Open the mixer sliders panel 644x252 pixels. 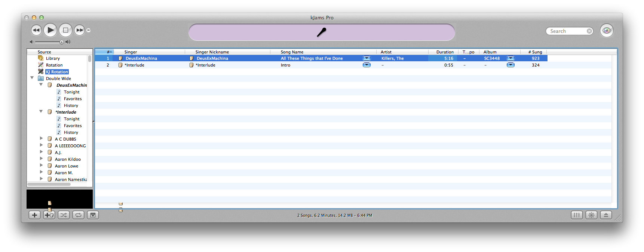577,215
